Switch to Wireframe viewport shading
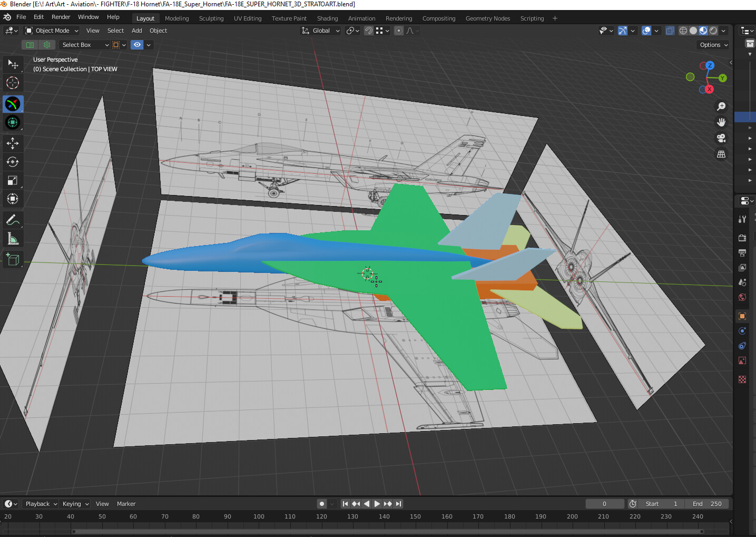Viewport: 756px width, 537px height. (x=683, y=31)
